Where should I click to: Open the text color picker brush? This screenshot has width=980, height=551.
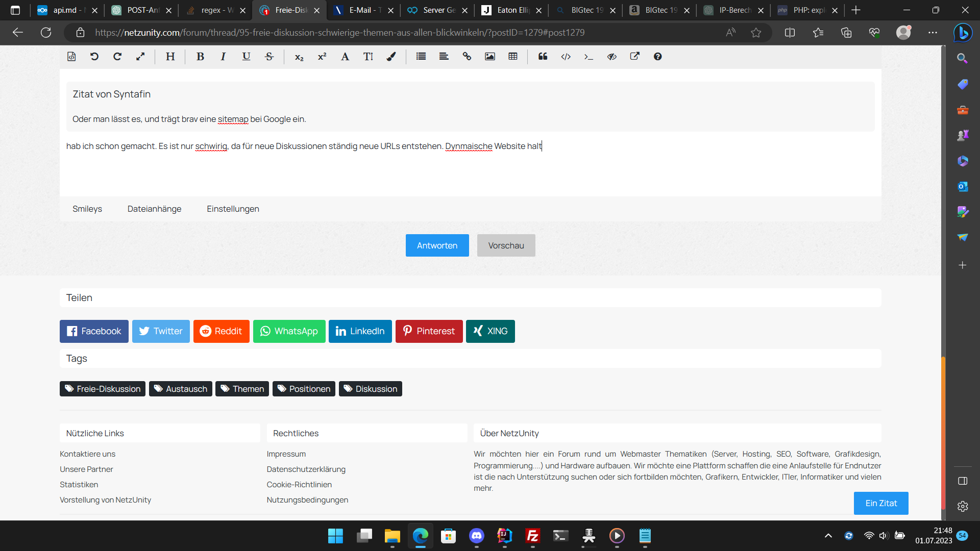(x=391, y=57)
